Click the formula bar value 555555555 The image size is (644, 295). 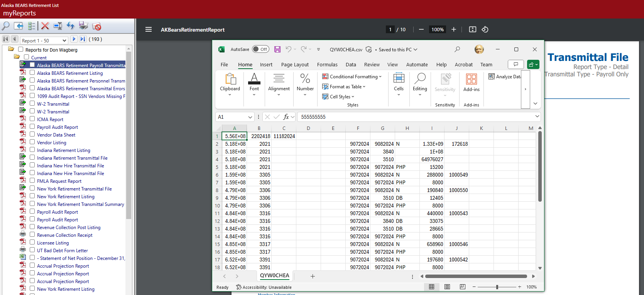(313, 117)
